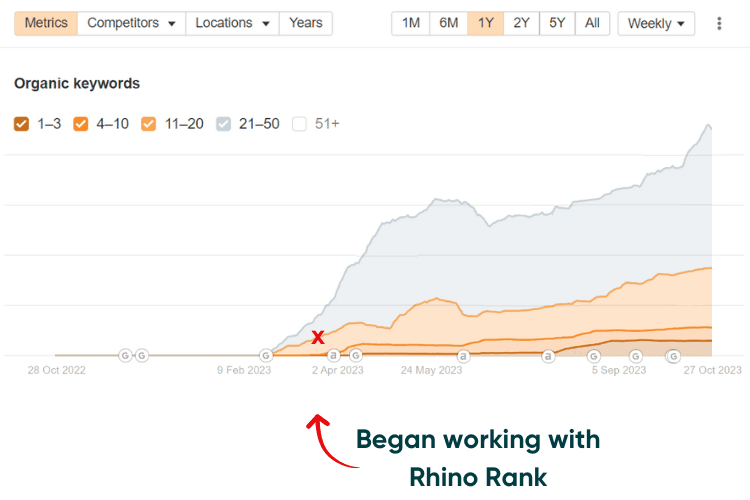Switch to the Metrics tab
Image resolution: width=750 pixels, height=500 pixels.
(46, 23)
